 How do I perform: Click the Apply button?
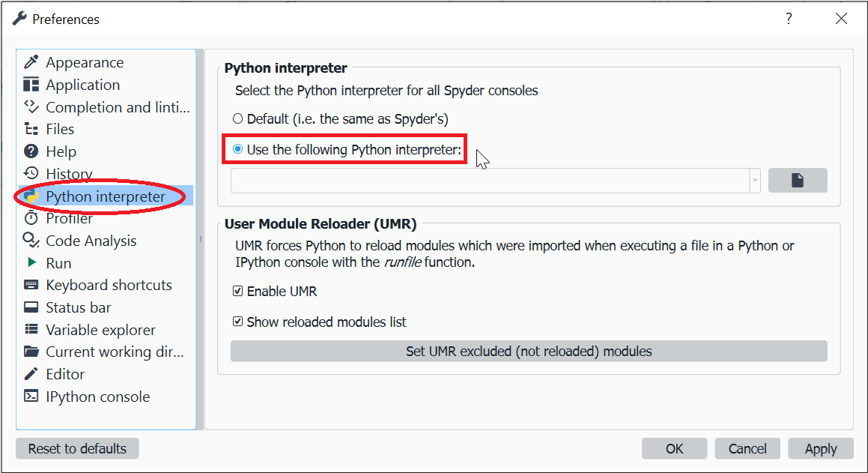pyautogui.click(x=820, y=448)
